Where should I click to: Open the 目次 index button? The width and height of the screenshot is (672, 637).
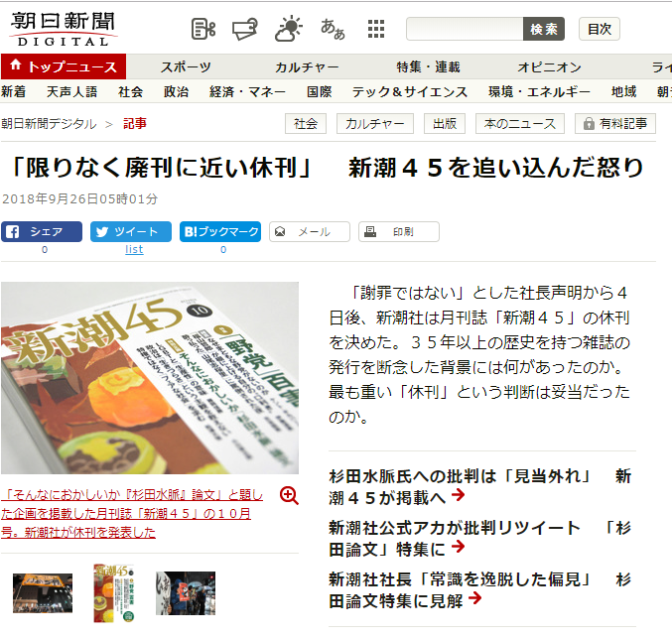pos(600,29)
